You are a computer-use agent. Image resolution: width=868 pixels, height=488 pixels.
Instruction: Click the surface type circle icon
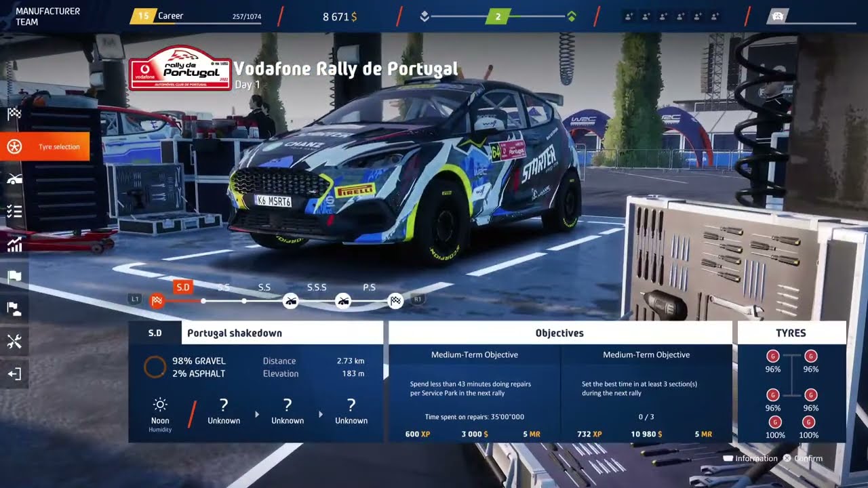[x=155, y=367]
